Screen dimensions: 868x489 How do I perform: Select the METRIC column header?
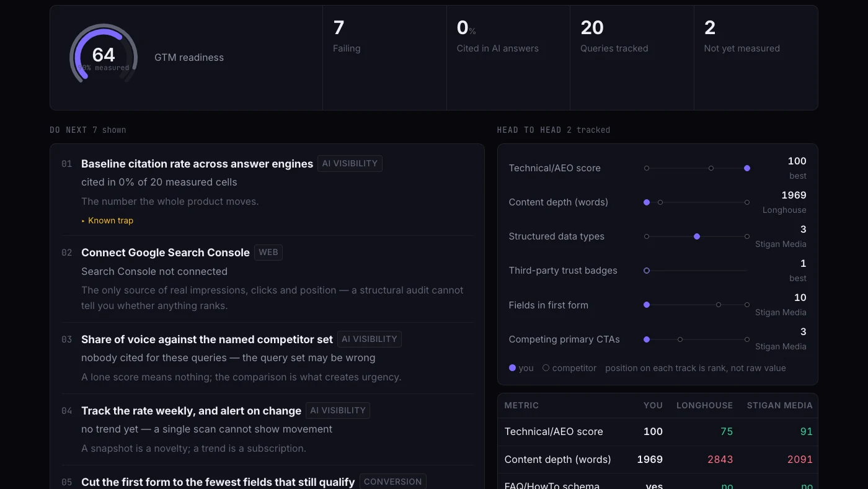521,405
